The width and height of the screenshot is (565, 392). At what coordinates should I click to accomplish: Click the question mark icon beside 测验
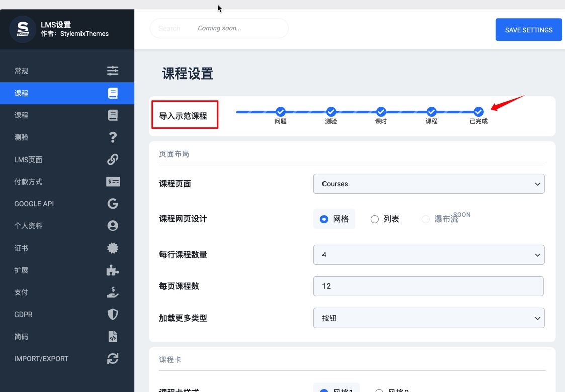pyautogui.click(x=113, y=137)
